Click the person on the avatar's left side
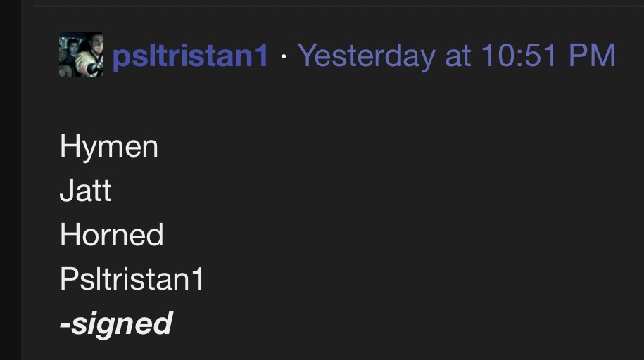 69,55
